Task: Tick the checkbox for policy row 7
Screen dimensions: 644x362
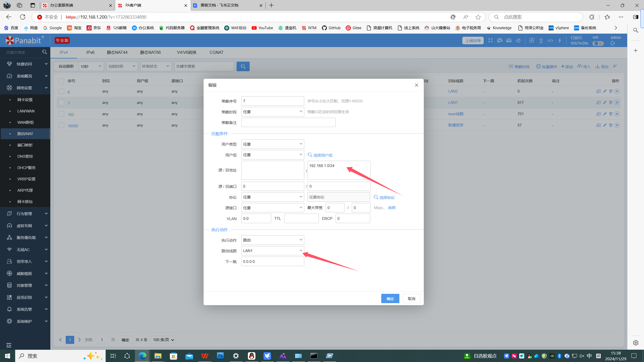Action: 61,103
